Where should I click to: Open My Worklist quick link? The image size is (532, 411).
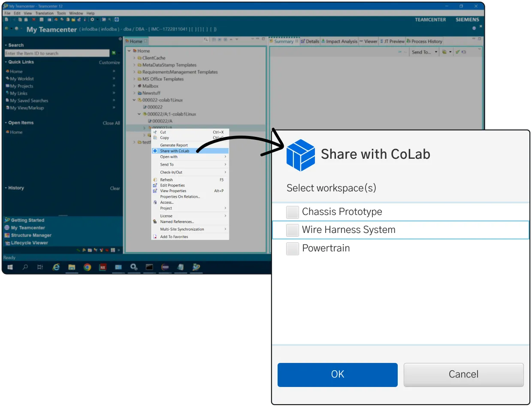click(x=22, y=79)
